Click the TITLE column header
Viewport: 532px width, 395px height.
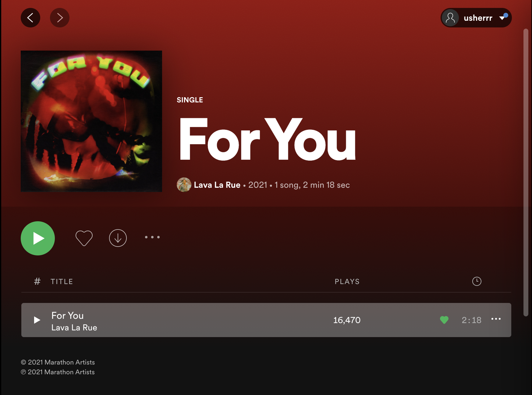[62, 282]
